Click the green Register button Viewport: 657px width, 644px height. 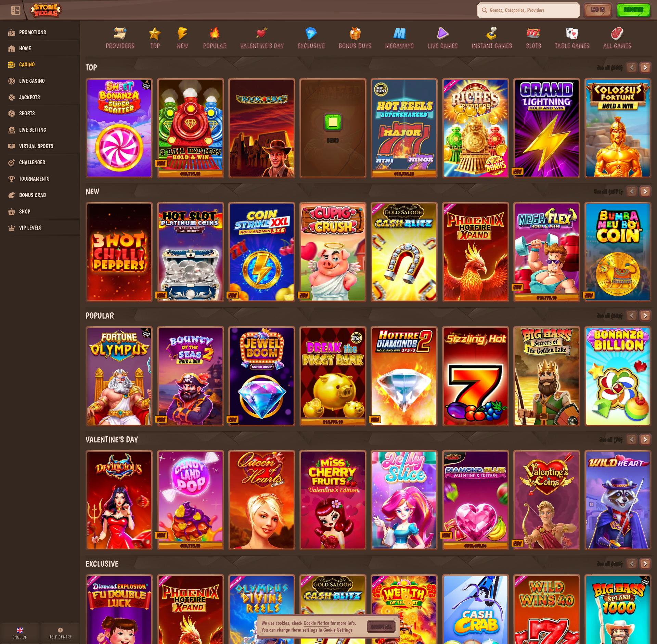[633, 10]
